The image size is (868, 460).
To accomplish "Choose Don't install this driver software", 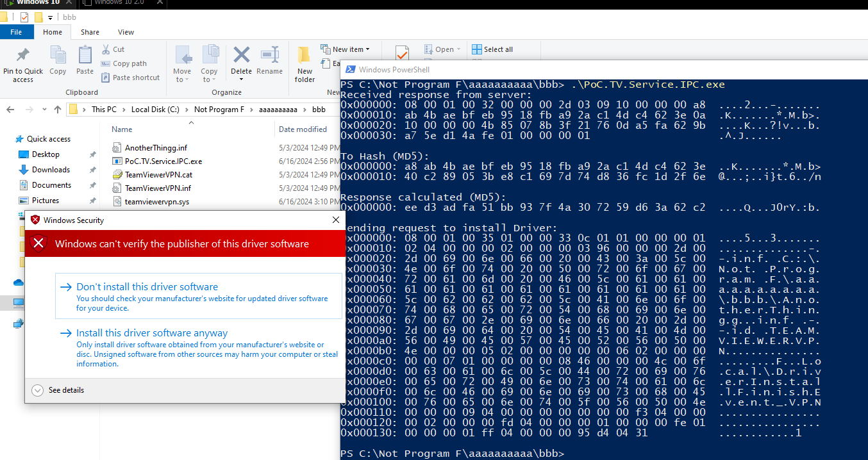I will 199,296.
